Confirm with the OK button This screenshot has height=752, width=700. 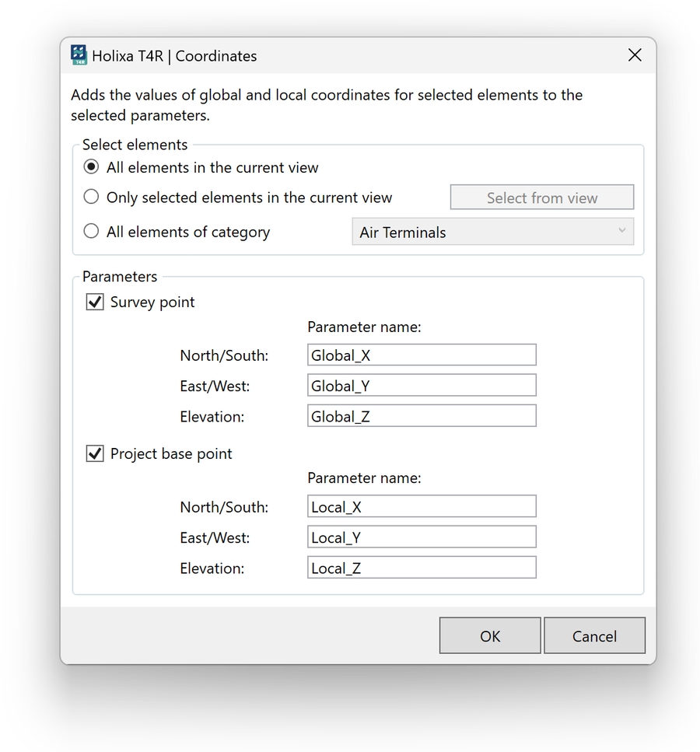[489, 636]
